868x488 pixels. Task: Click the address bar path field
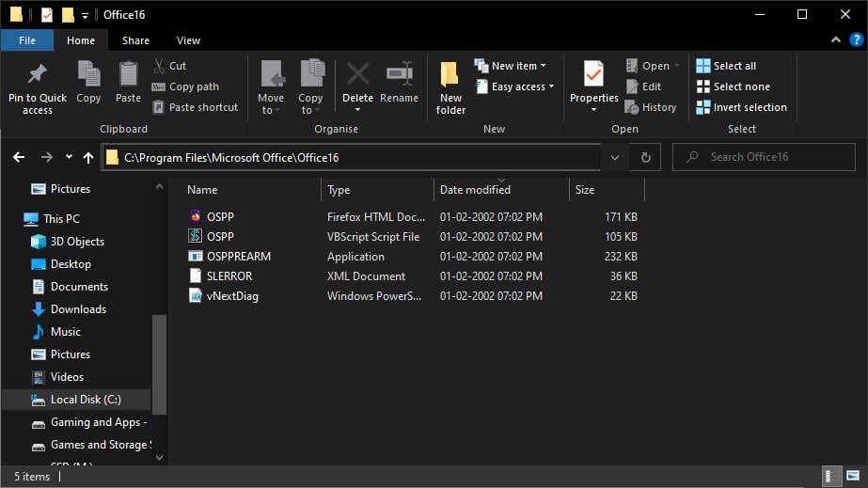(x=352, y=158)
